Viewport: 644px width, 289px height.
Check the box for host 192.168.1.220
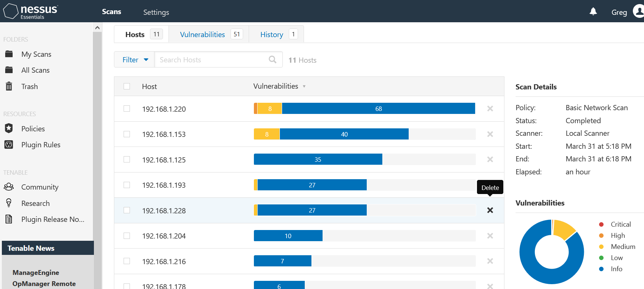pos(127,109)
